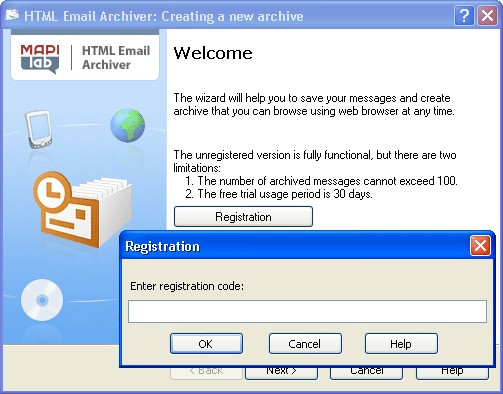Click text 'The free trial usage period is 30 days.'
503x394 pixels.
tap(285, 194)
